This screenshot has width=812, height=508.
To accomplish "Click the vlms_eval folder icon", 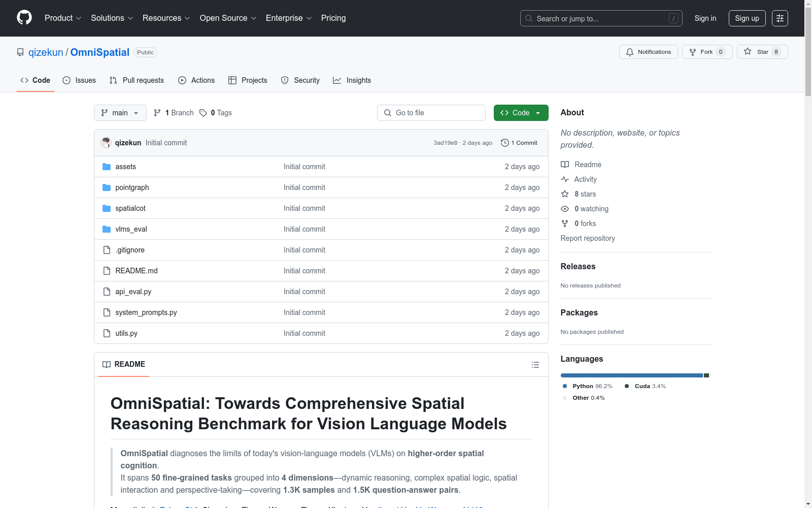I will click(x=107, y=229).
